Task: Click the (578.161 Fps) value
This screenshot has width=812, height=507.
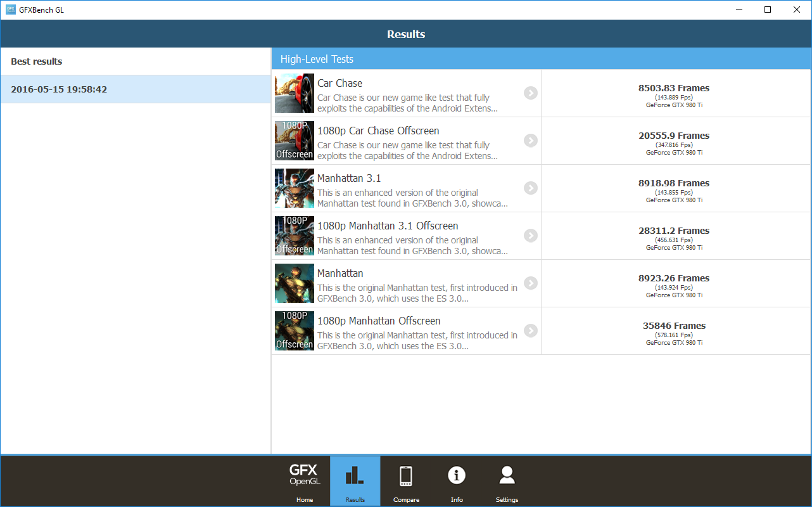Action: 674,335
